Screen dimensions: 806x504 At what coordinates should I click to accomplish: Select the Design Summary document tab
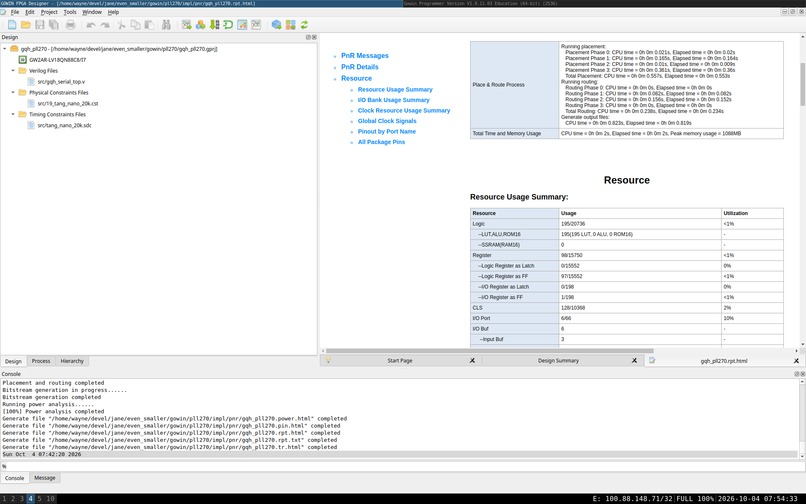[558, 361]
